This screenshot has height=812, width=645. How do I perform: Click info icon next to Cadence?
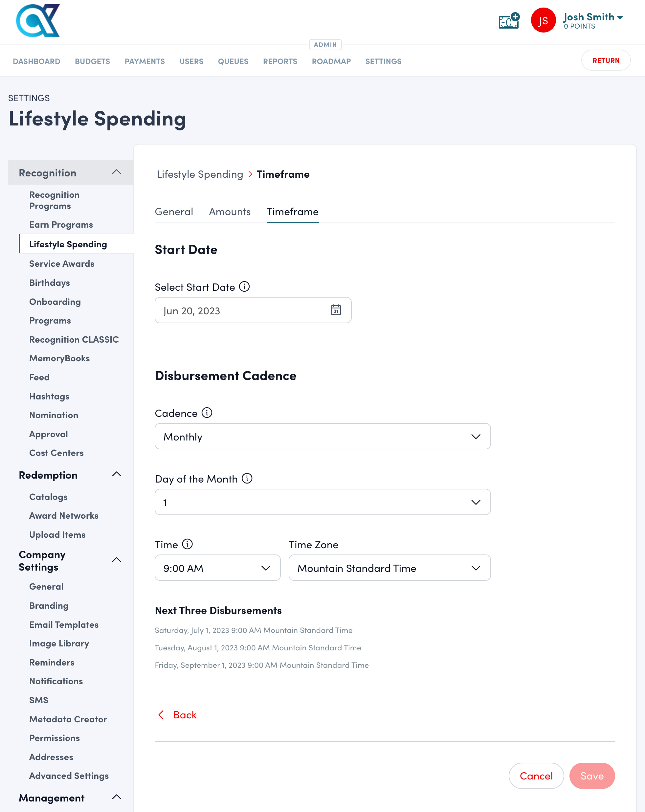[207, 413]
